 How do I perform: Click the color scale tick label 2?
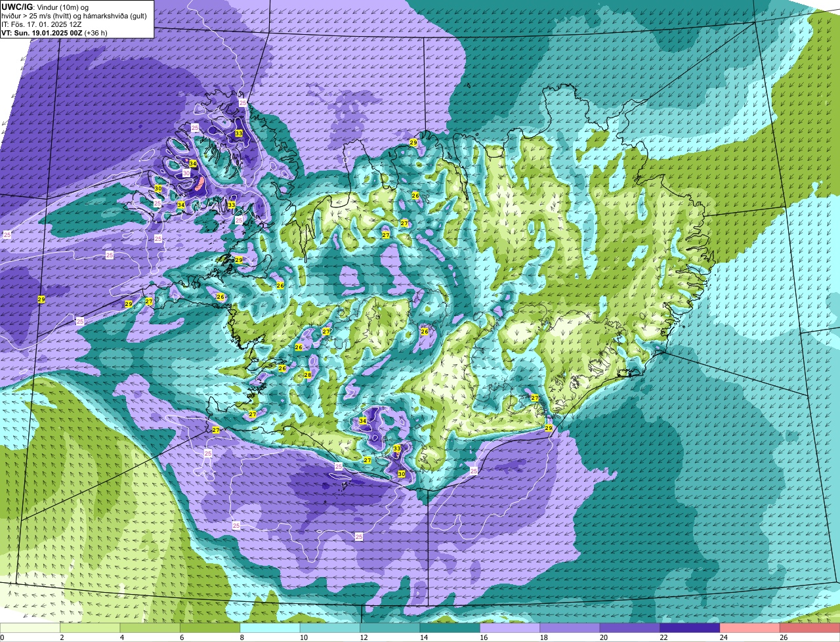click(x=61, y=637)
